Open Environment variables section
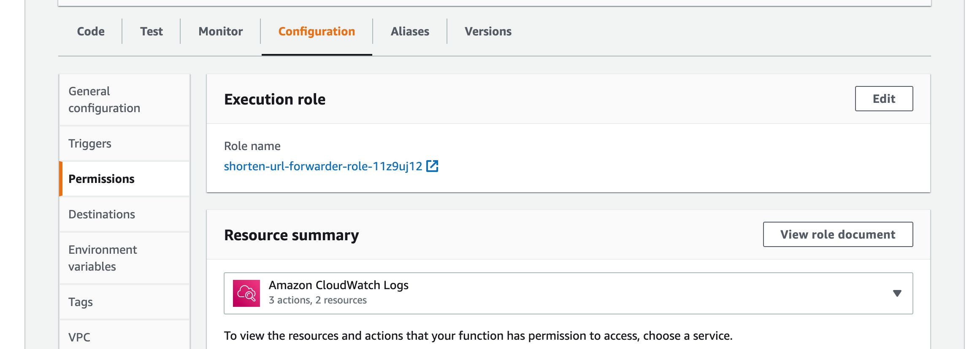Screen dimensions: 980x349 (x=103, y=258)
